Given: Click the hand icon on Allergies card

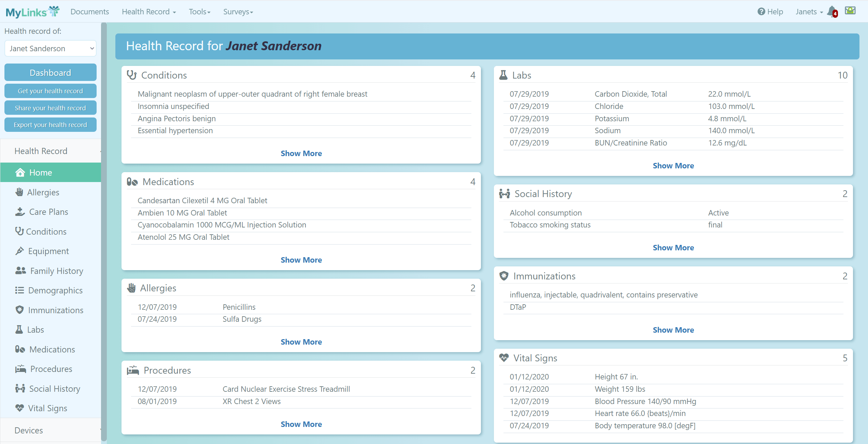Looking at the screenshot, I should [x=131, y=288].
